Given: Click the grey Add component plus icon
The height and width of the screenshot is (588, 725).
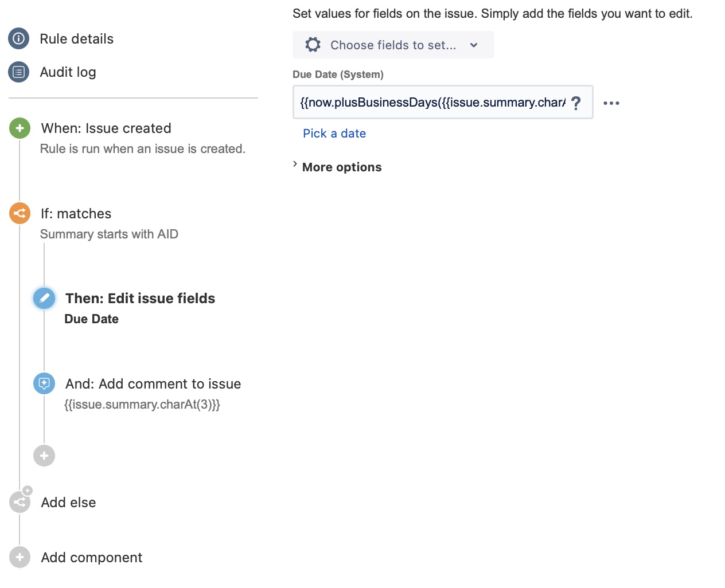Looking at the screenshot, I should [20, 557].
